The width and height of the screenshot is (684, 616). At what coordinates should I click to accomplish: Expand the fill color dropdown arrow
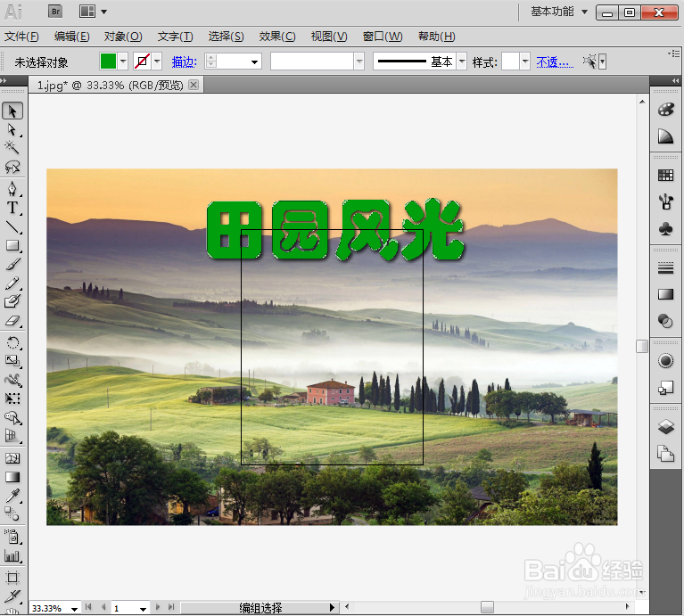click(123, 62)
